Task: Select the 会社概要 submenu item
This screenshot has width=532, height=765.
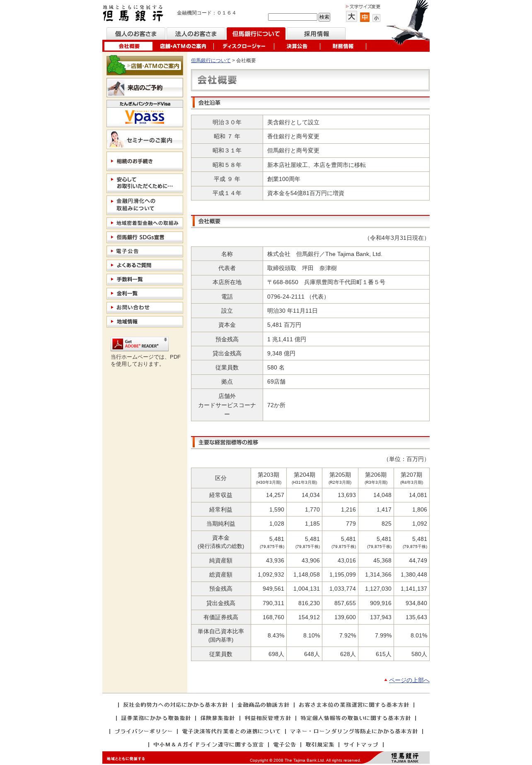Action: pyautogui.click(x=128, y=46)
